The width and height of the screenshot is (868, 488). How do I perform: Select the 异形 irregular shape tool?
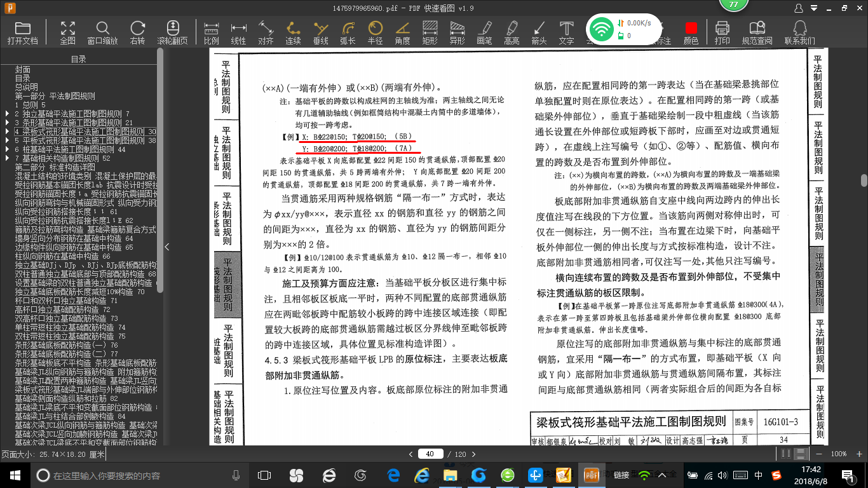(x=458, y=32)
